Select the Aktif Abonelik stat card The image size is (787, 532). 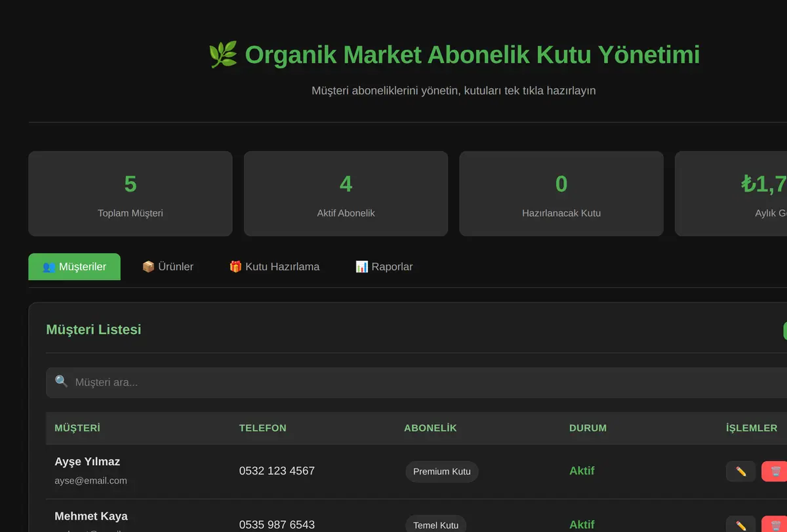[346, 194]
